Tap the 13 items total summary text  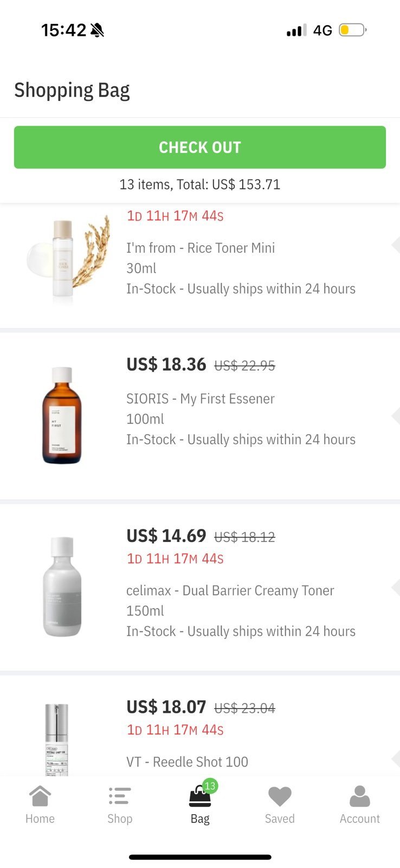(200, 184)
